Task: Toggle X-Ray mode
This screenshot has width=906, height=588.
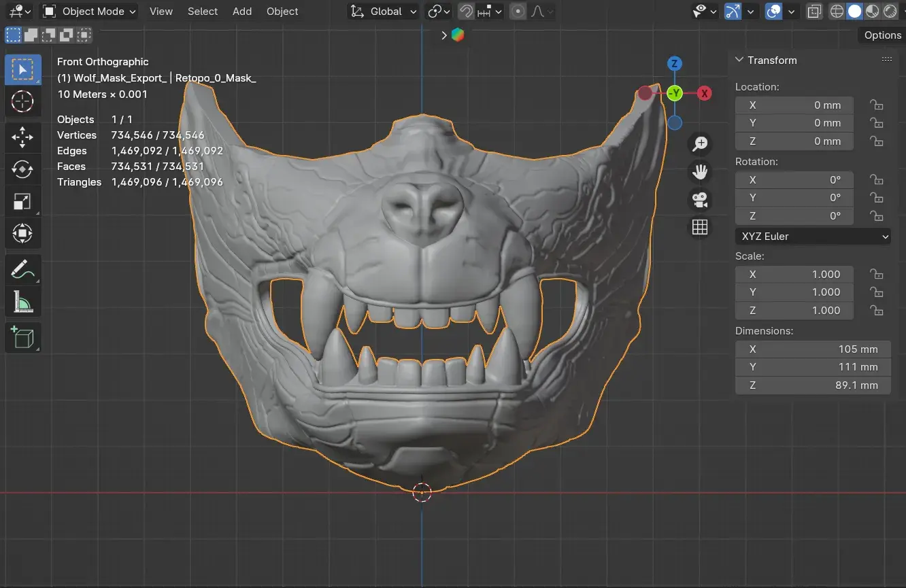Action: click(x=813, y=12)
